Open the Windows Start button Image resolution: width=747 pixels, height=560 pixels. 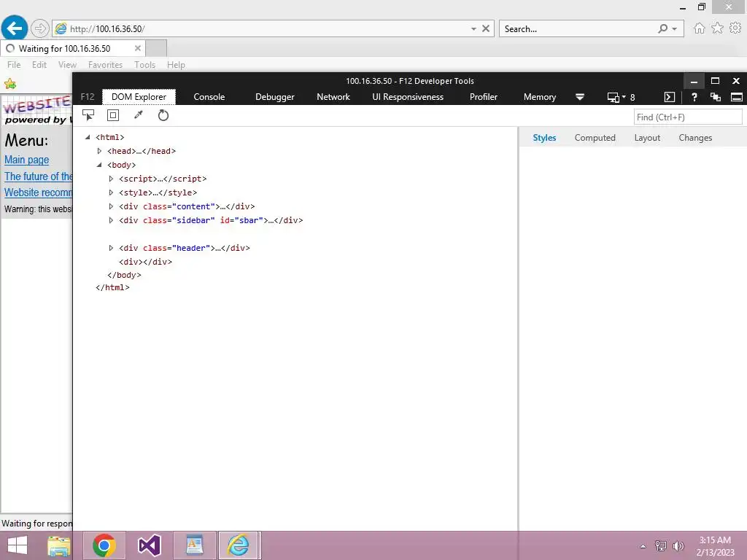[18, 545]
